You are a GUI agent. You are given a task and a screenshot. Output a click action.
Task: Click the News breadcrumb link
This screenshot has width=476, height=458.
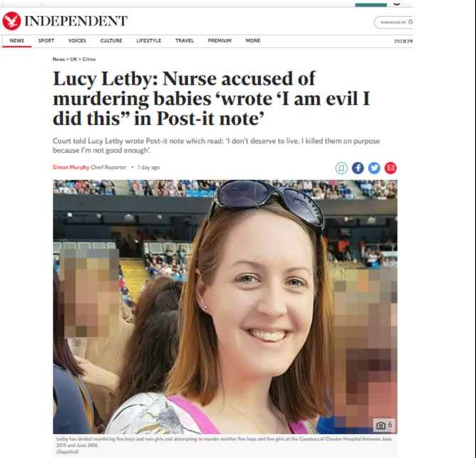coord(58,59)
